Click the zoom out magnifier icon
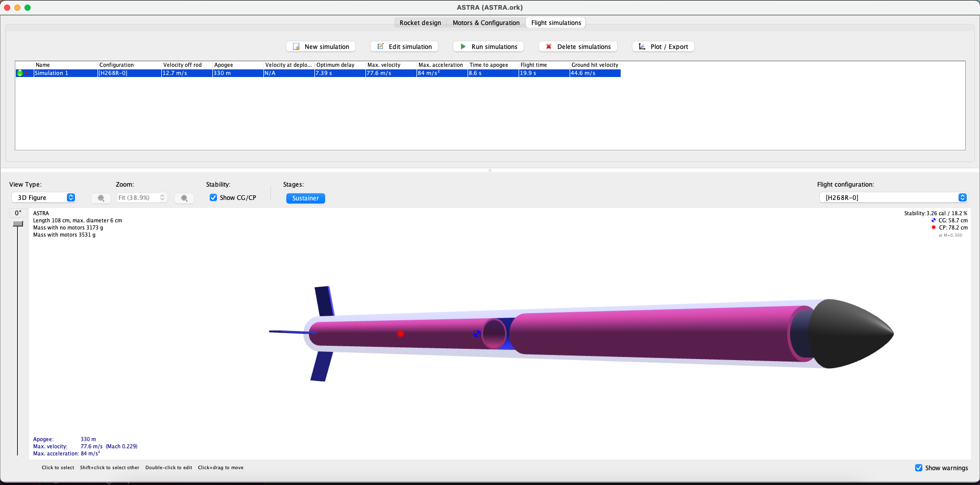 click(101, 198)
